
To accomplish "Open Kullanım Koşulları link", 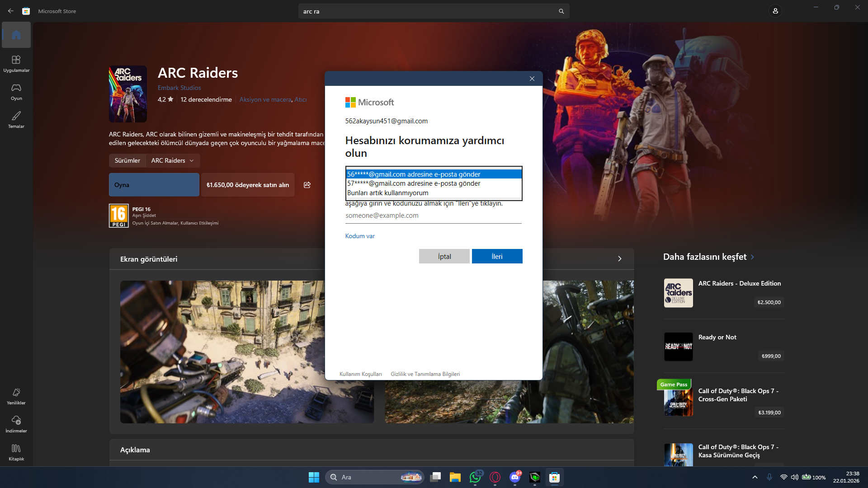I will [x=361, y=374].
